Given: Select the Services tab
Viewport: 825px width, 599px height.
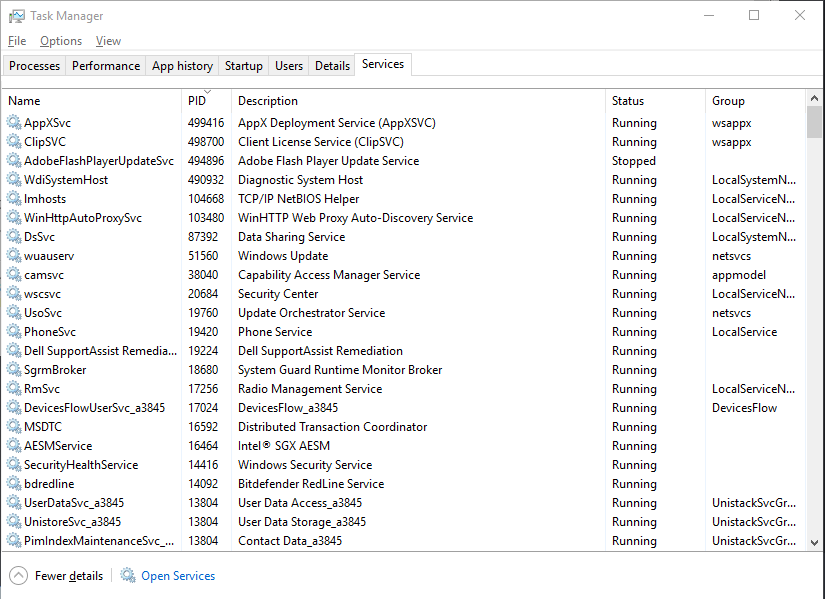Looking at the screenshot, I should click(x=383, y=64).
